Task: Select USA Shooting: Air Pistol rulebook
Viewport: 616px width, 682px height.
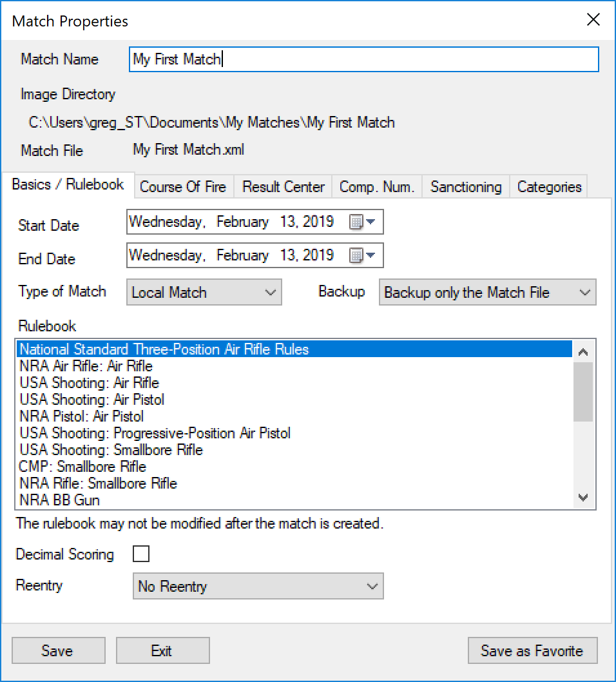Action: coord(92,400)
